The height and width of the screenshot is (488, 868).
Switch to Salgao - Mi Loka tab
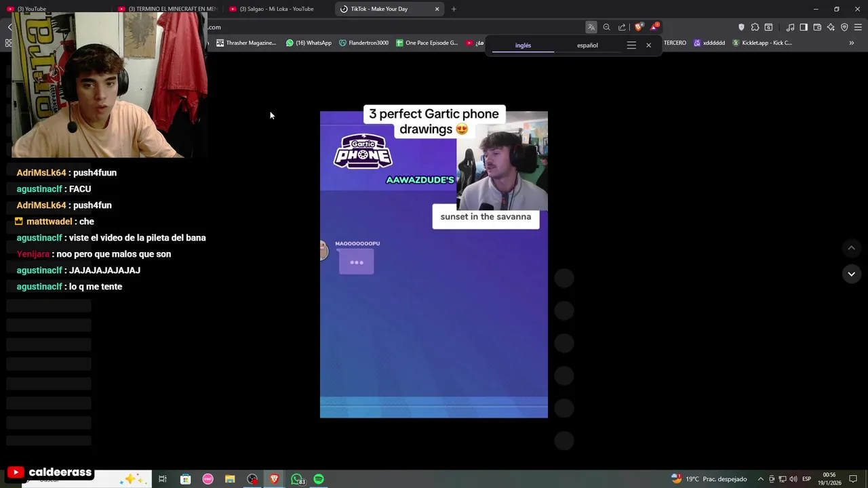[x=278, y=9]
